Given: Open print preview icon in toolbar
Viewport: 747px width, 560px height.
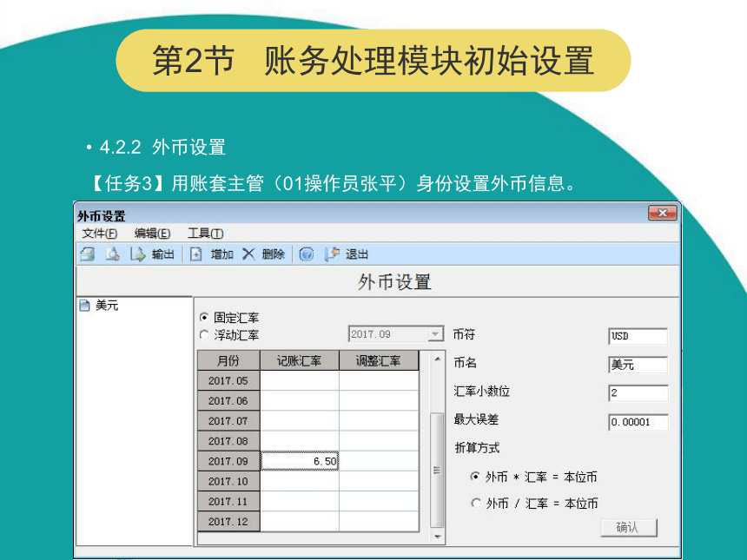Looking at the screenshot, I should [112, 254].
